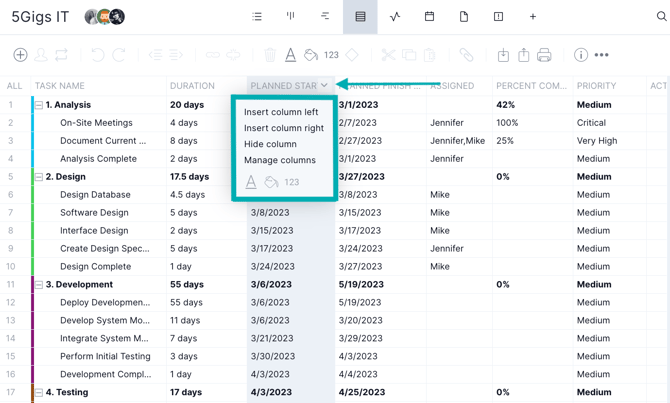Attach file with paperclip icon
This screenshot has width=670, height=403.
click(466, 55)
